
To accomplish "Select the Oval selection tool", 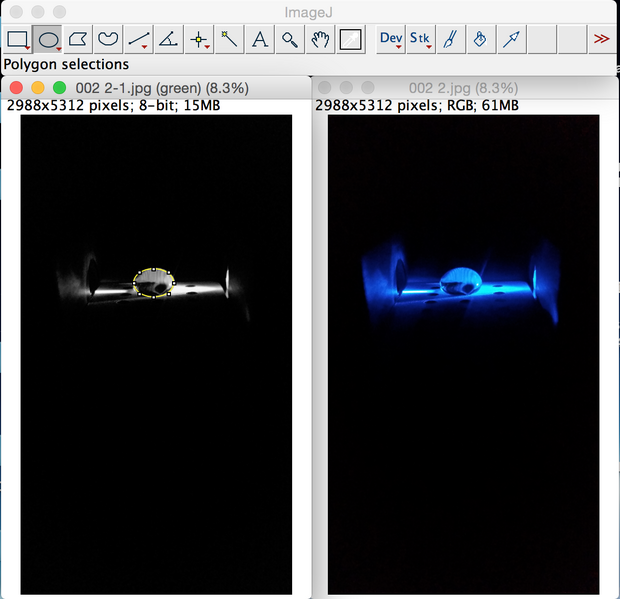I will pyautogui.click(x=48, y=40).
